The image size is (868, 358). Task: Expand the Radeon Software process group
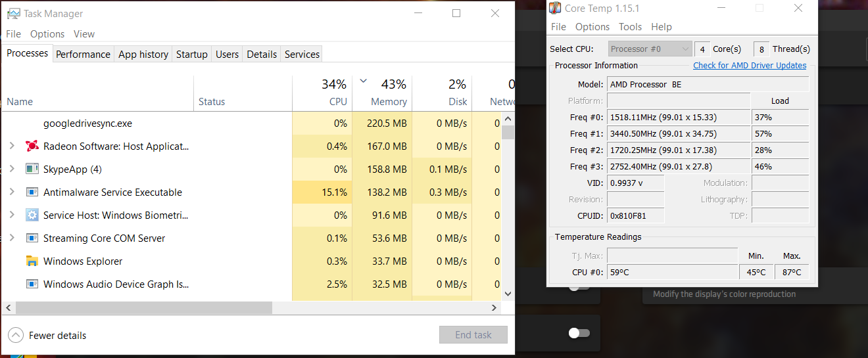pos(11,146)
